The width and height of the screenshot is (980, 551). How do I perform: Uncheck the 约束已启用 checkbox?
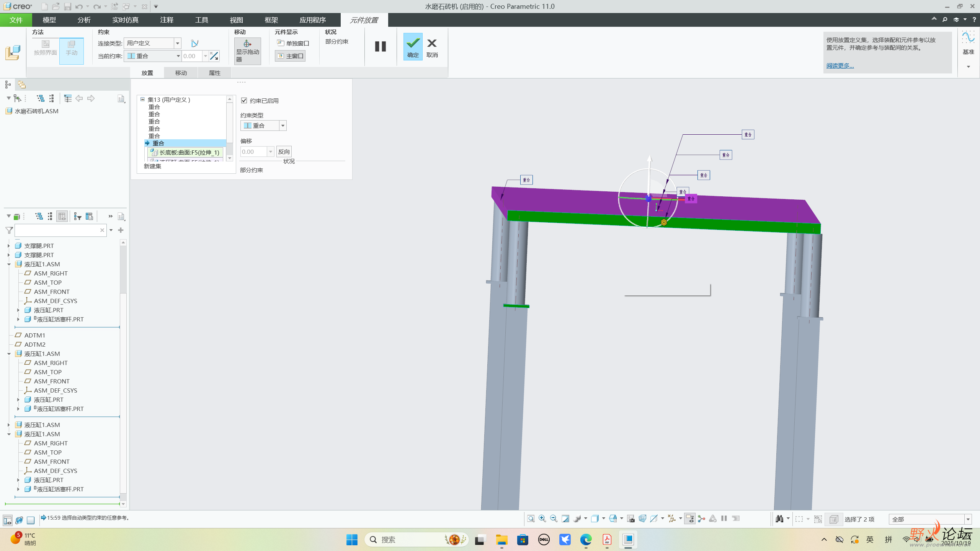[244, 101]
